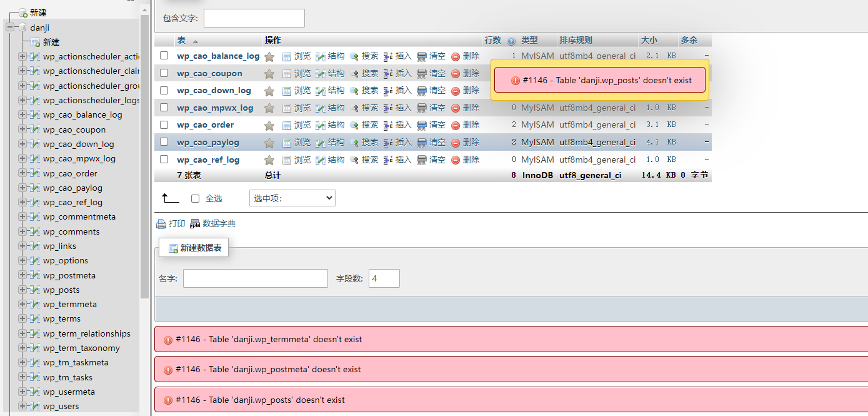This screenshot has height=416, width=868.
Task: Check the 全选 select-all checkbox
Action: [x=195, y=198]
